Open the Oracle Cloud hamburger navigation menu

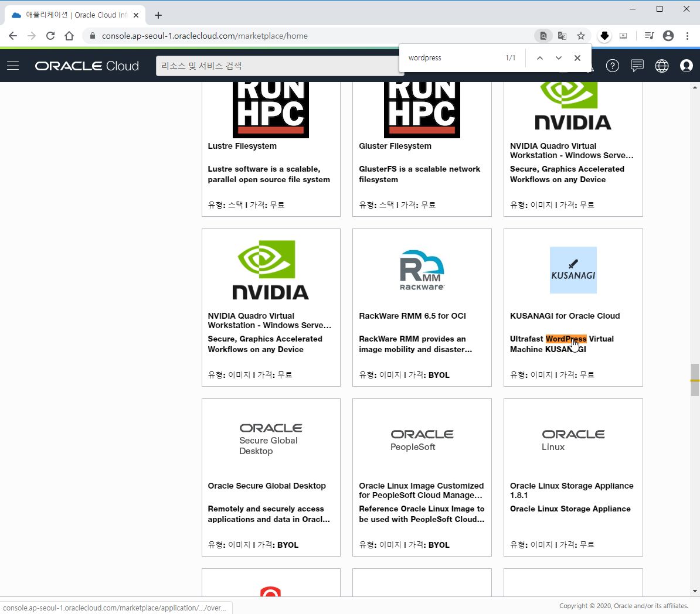(13, 66)
